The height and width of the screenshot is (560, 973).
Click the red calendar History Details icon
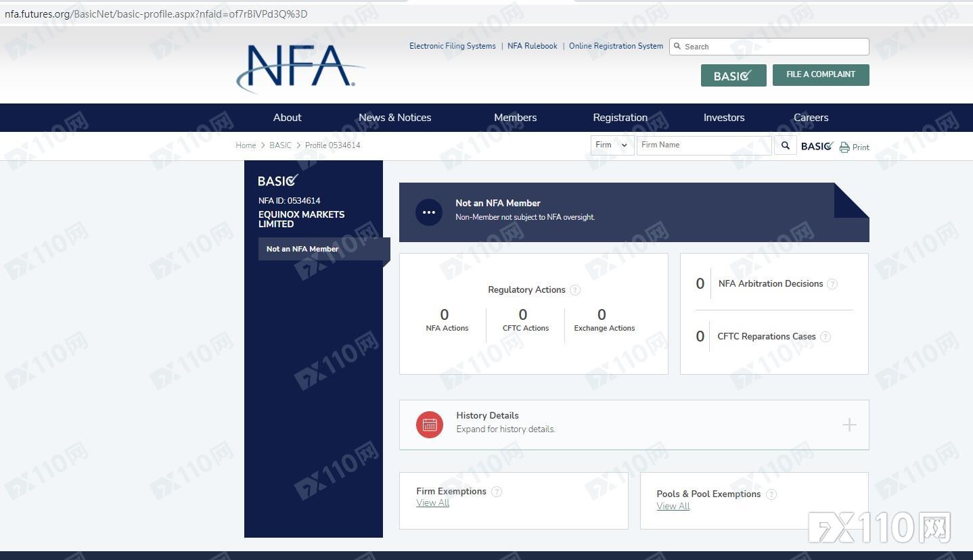(430, 425)
